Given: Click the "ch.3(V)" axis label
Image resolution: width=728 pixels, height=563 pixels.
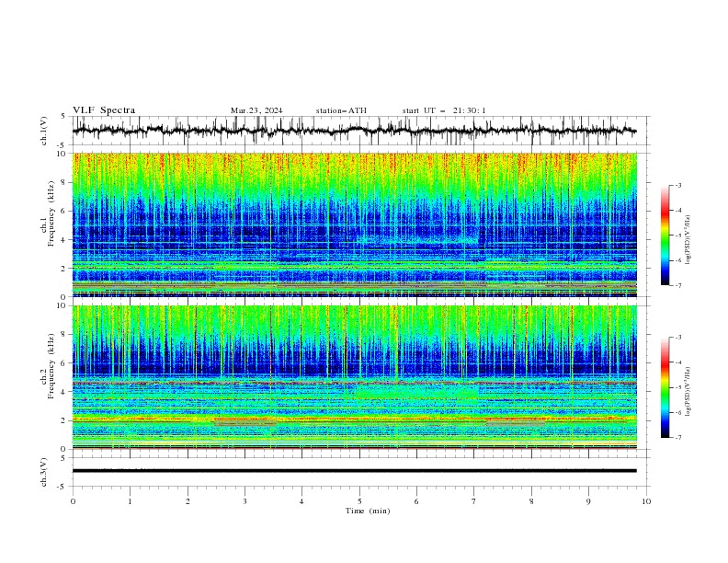Looking at the screenshot, I should 44,472.
